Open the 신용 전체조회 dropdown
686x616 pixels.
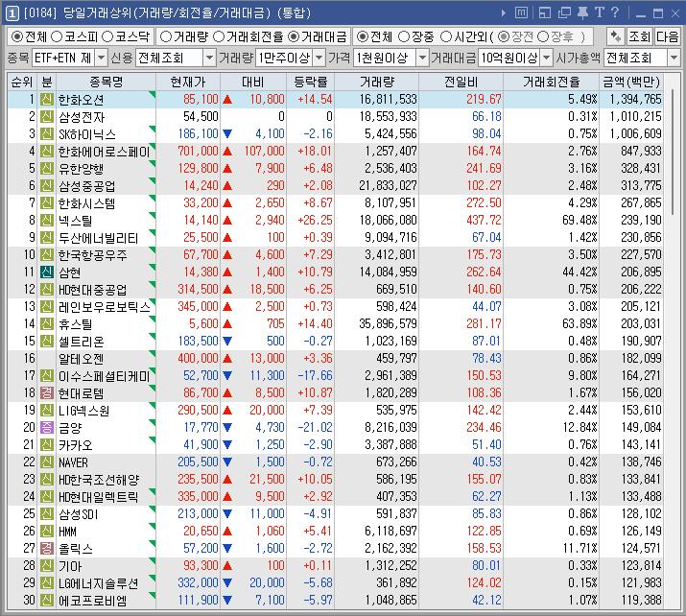click(x=209, y=58)
